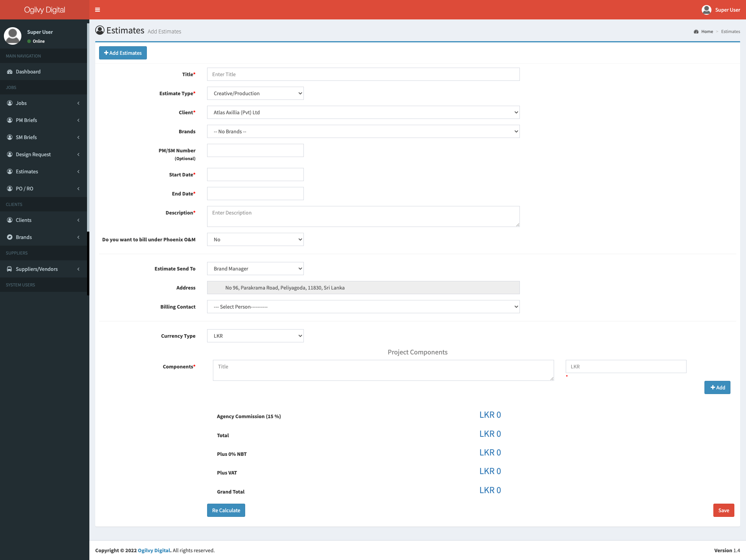
Task: Click the PM Briefs icon in sidebar
Action: coord(10,120)
